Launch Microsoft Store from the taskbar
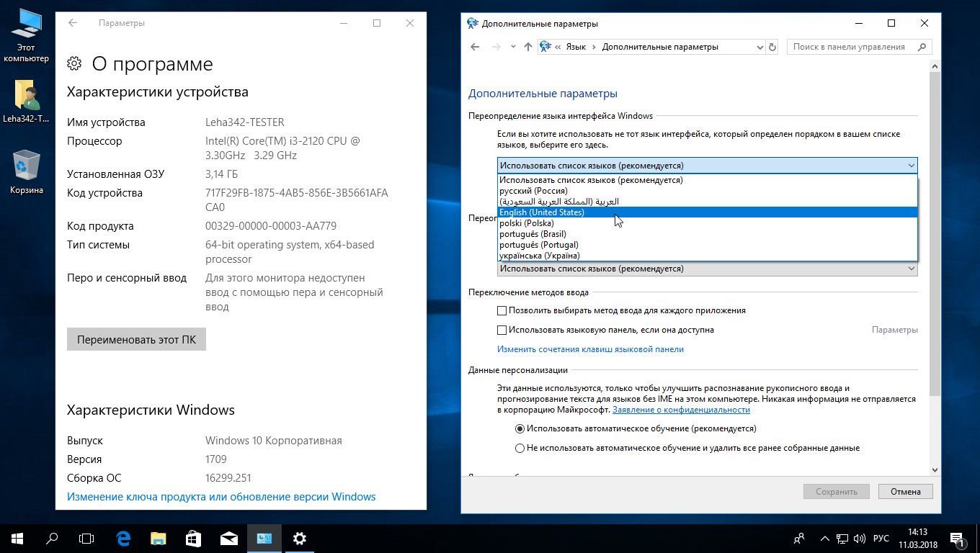Screen dimensions: 980x553 [x=193, y=538]
